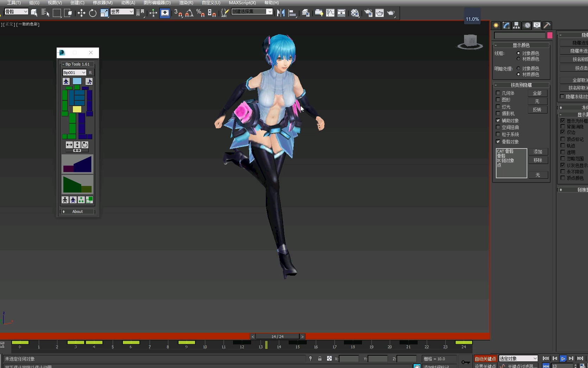
Task: Open the 动画(A) menu
Action: pos(128,2)
